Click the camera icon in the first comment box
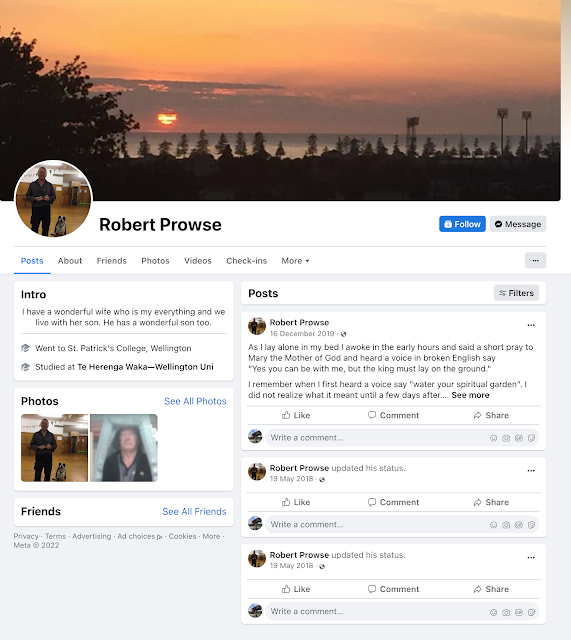The width and height of the screenshot is (571, 640). point(506,438)
